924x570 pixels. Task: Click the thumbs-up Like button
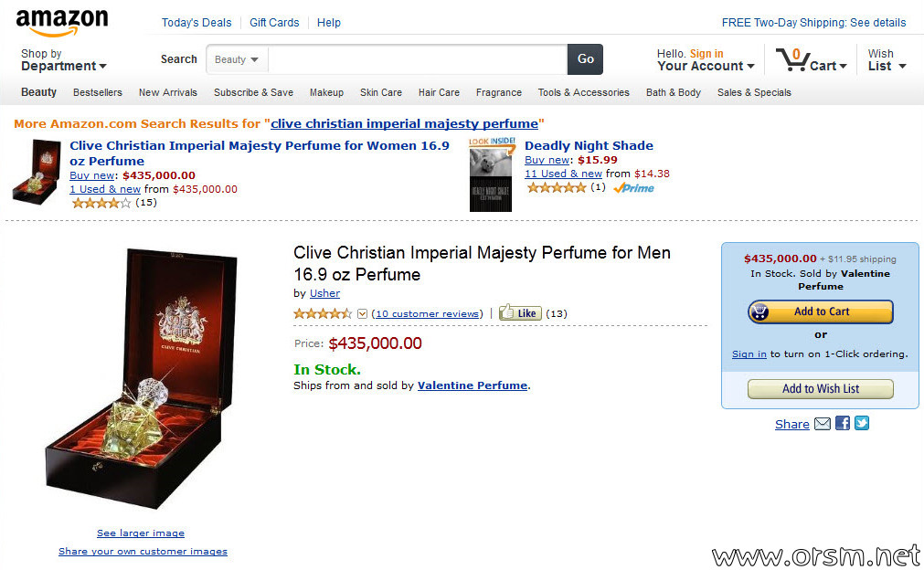point(520,312)
